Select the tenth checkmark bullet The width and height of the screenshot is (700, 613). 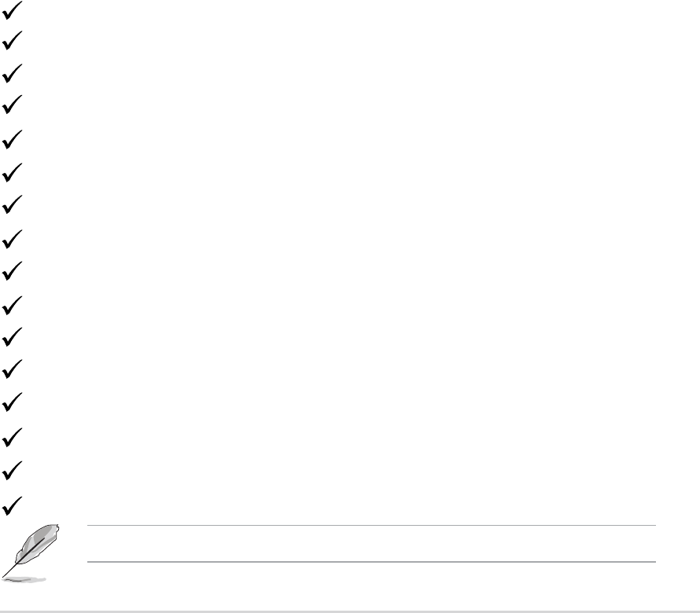13,306
